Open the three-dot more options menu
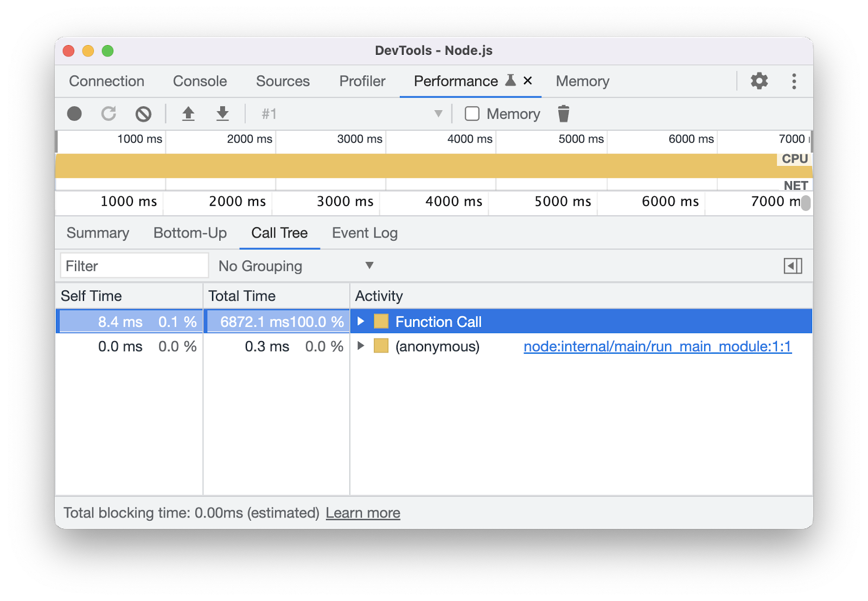 (794, 81)
